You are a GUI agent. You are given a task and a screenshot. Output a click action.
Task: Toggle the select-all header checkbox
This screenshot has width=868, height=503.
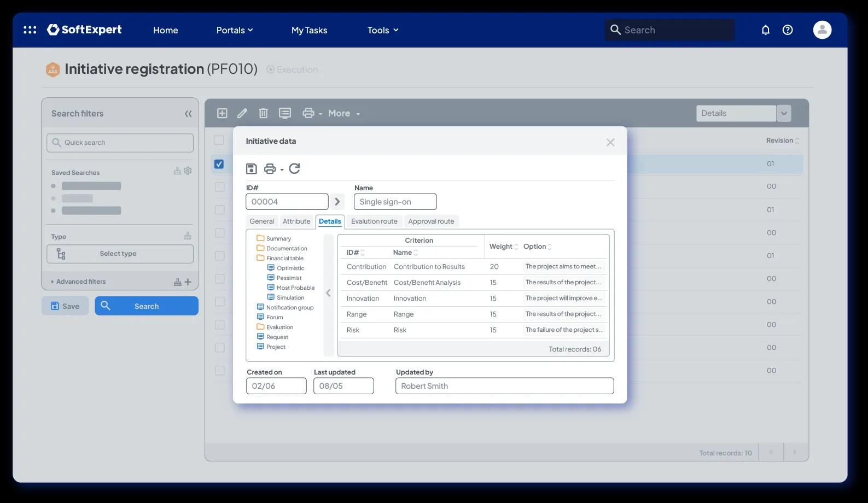(x=219, y=140)
